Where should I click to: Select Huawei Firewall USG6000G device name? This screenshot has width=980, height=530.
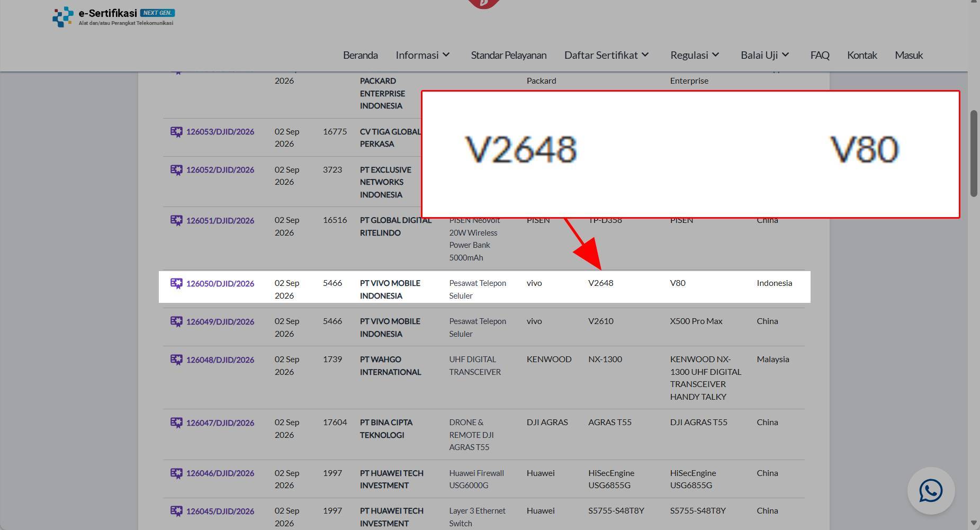coord(476,479)
